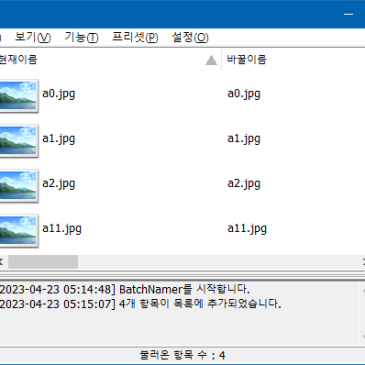
Task: Open the 설정(O) menu
Action: (190, 37)
